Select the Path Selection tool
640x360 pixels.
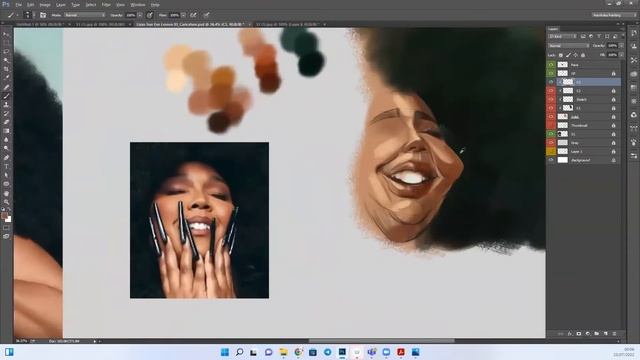[6, 175]
